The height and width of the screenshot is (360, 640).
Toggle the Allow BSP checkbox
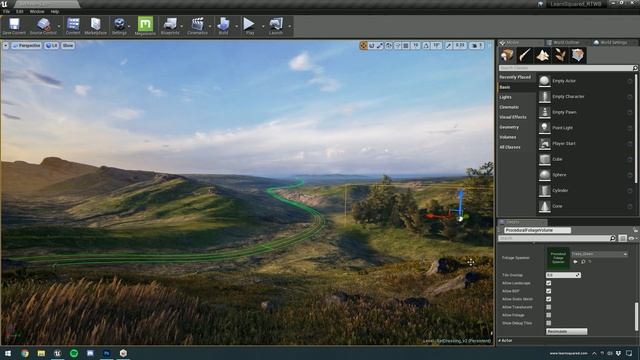(x=549, y=291)
